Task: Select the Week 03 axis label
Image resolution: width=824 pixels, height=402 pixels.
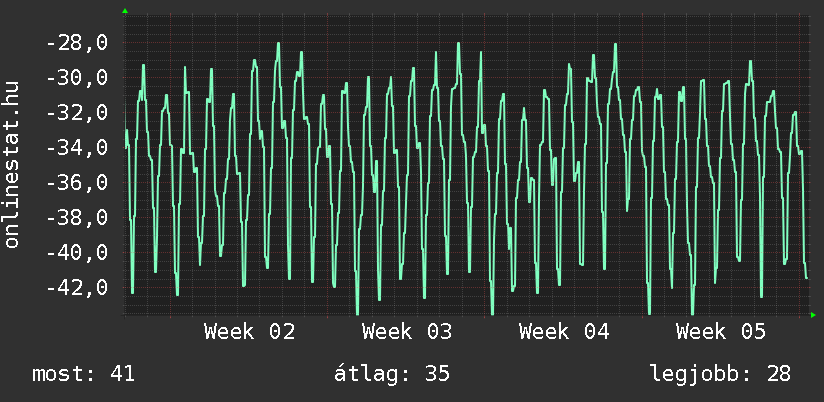Action: [407, 332]
